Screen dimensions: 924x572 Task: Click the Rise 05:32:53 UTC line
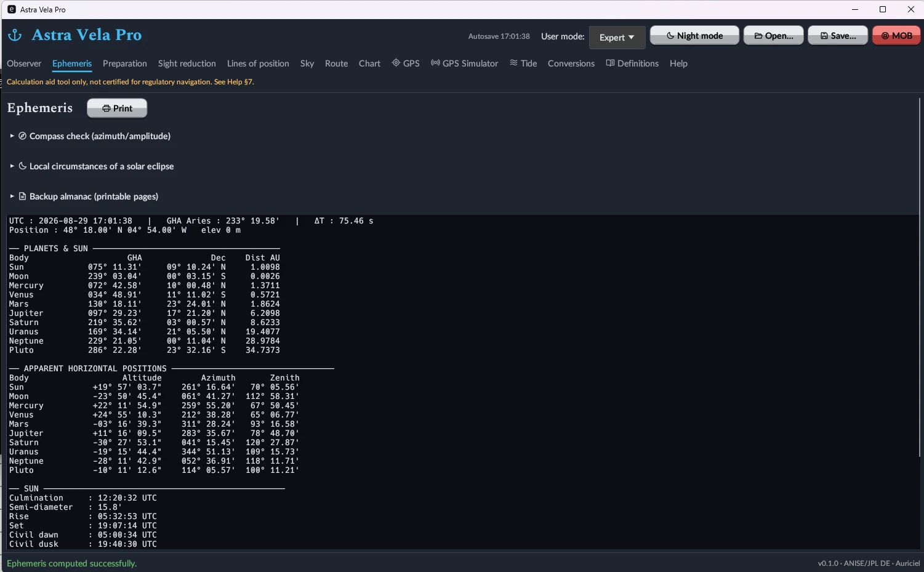click(83, 517)
